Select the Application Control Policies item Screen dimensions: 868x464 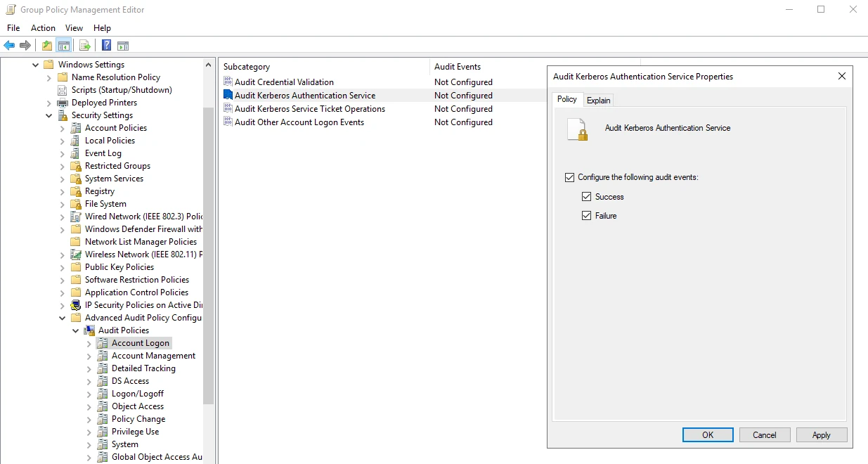(x=136, y=292)
